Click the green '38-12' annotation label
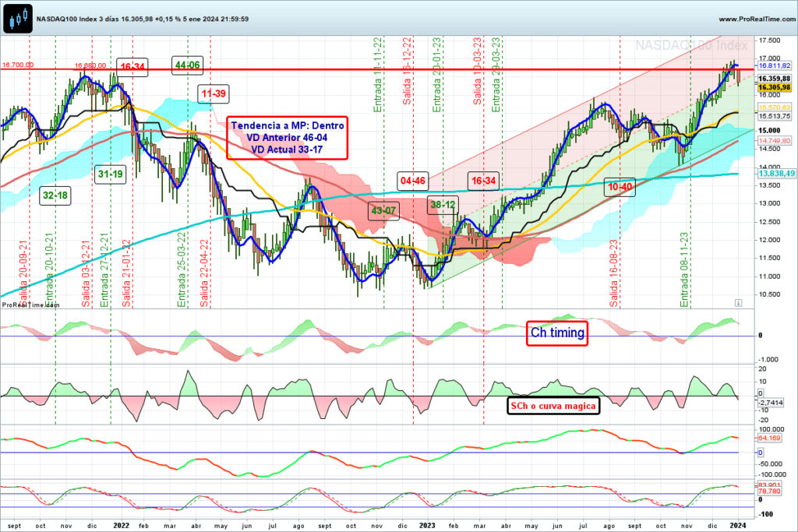 (x=443, y=205)
